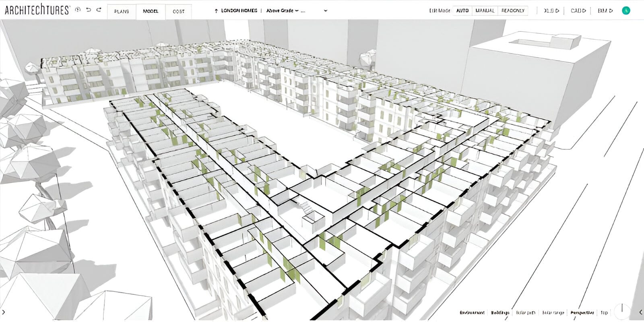Click the ARCHITEChTURES logo

(37, 10)
